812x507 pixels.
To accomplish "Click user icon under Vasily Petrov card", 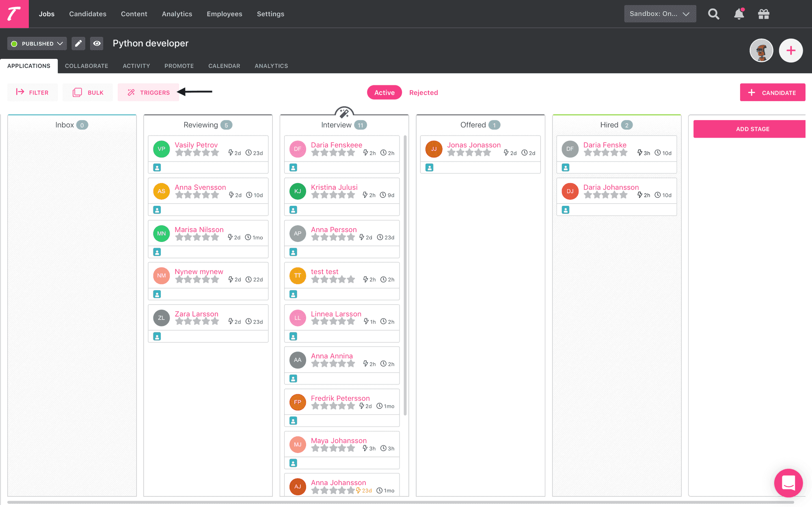I will pyautogui.click(x=157, y=168).
